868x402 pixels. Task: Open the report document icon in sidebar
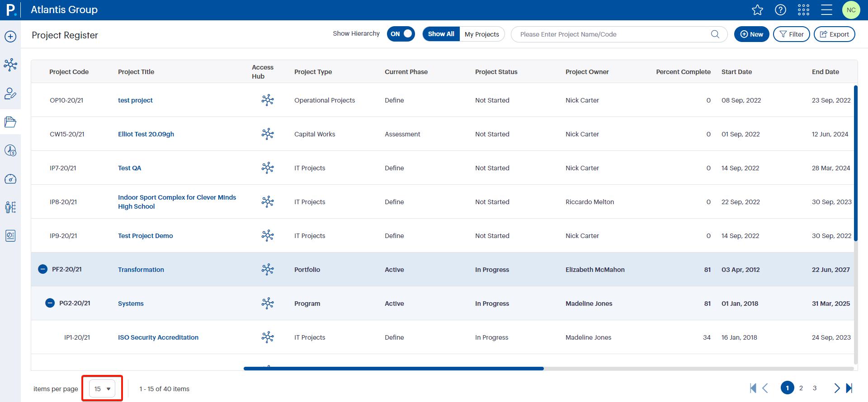(10, 236)
